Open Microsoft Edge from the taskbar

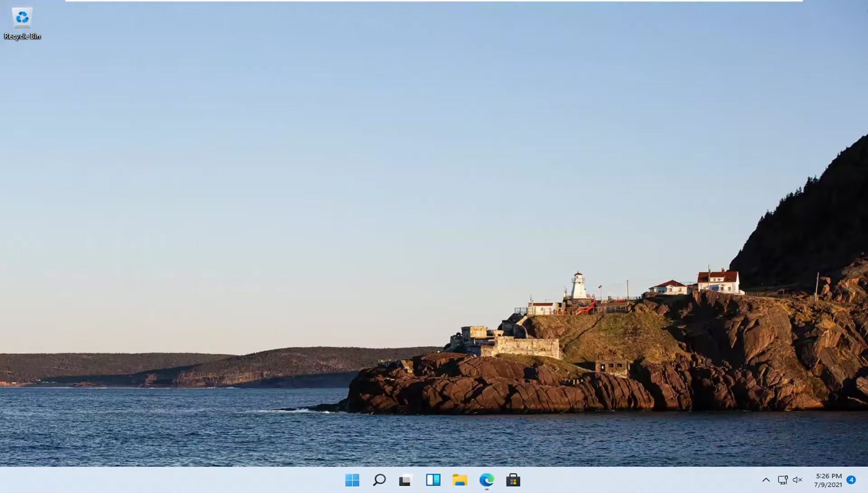click(487, 480)
